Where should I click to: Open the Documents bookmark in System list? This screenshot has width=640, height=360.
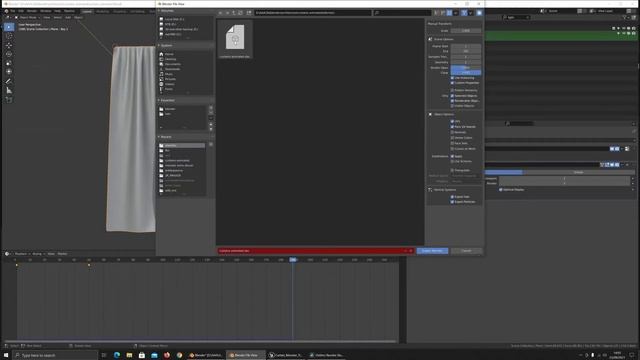point(172,64)
